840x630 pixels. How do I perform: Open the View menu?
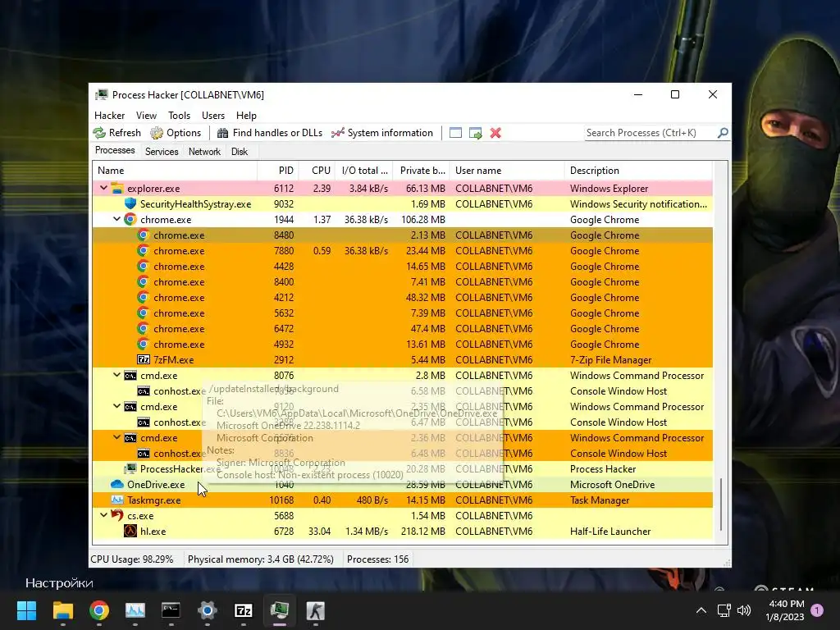pyautogui.click(x=146, y=115)
